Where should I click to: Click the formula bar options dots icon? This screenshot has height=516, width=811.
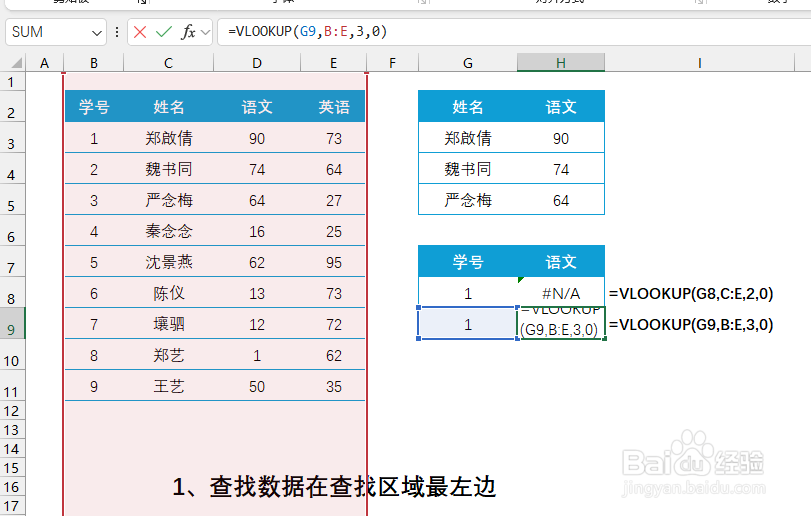(117, 32)
